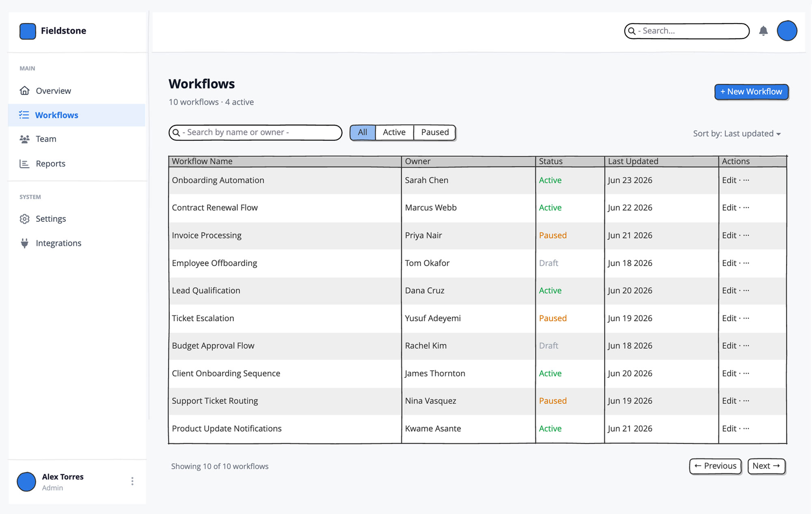Open more actions for Employee Offboarding
The width and height of the screenshot is (812, 514).
pos(746,263)
